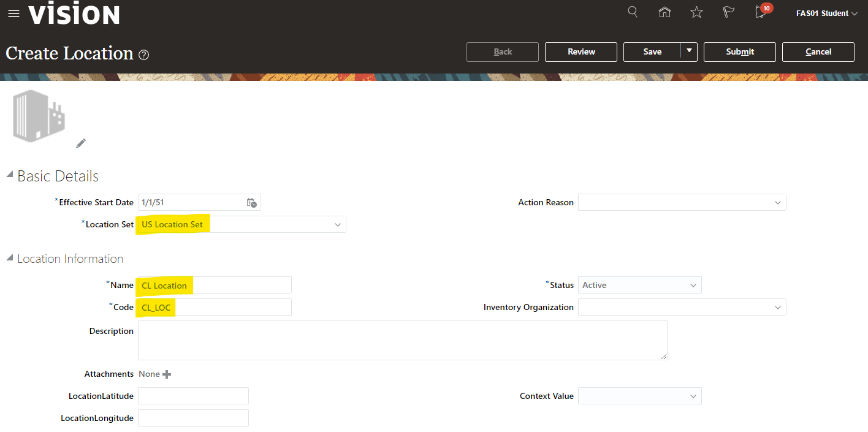Open notifications bell with 10 badge
This screenshot has height=432, width=868.
761,12
